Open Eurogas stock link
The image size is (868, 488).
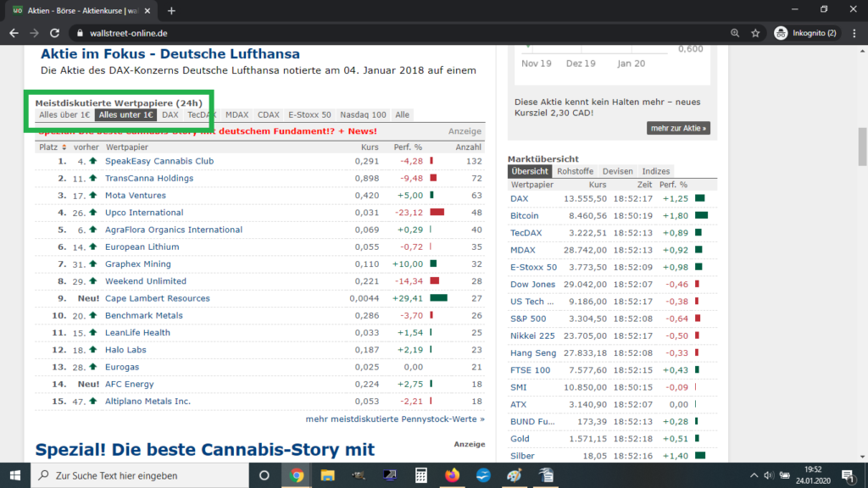122,367
